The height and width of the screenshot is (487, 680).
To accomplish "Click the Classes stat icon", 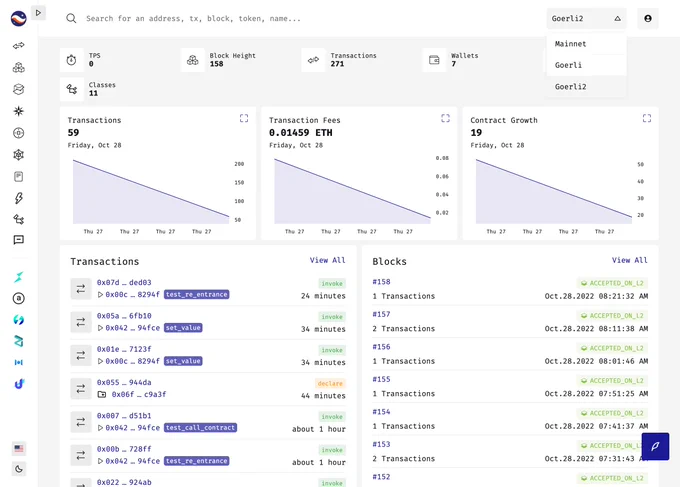I will click(x=72, y=89).
